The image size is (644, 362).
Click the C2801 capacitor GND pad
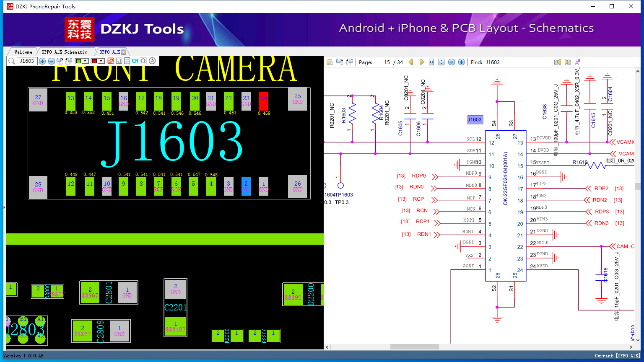(x=127, y=292)
